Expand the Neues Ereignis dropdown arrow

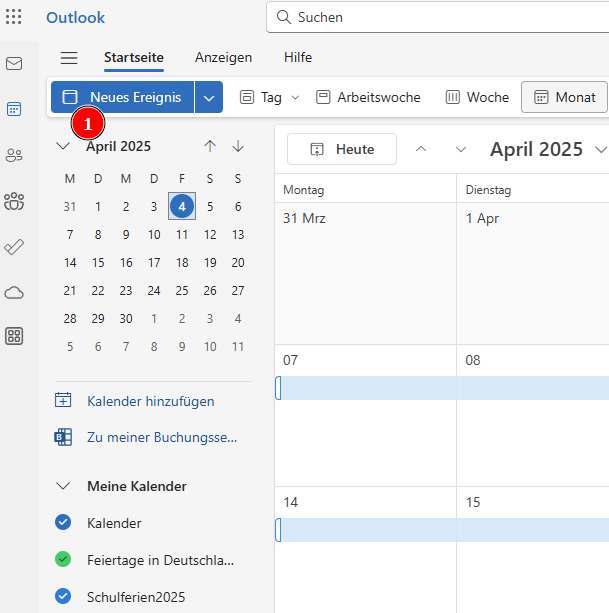click(209, 97)
